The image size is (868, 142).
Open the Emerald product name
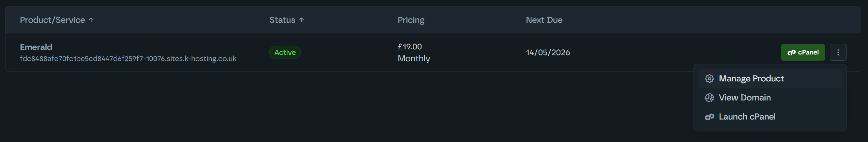click(36, 47)
